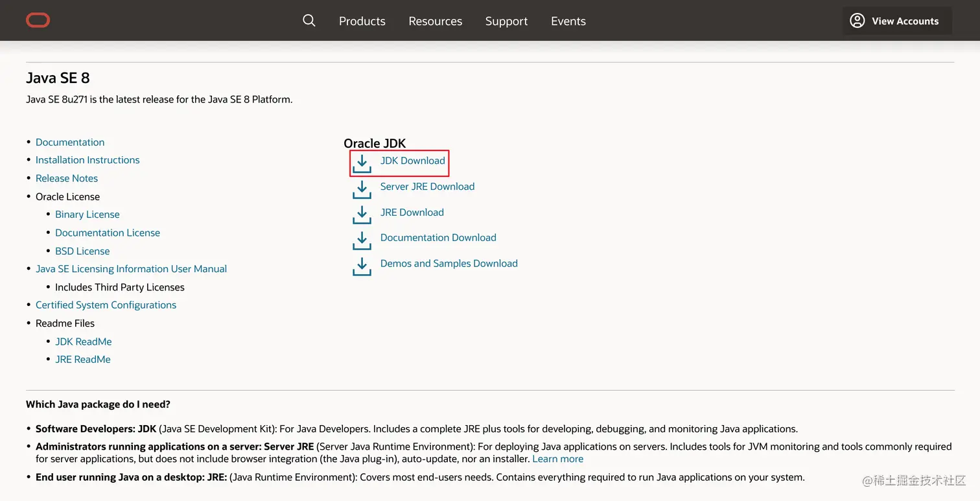Open the JDK Download link

point(413,161)
